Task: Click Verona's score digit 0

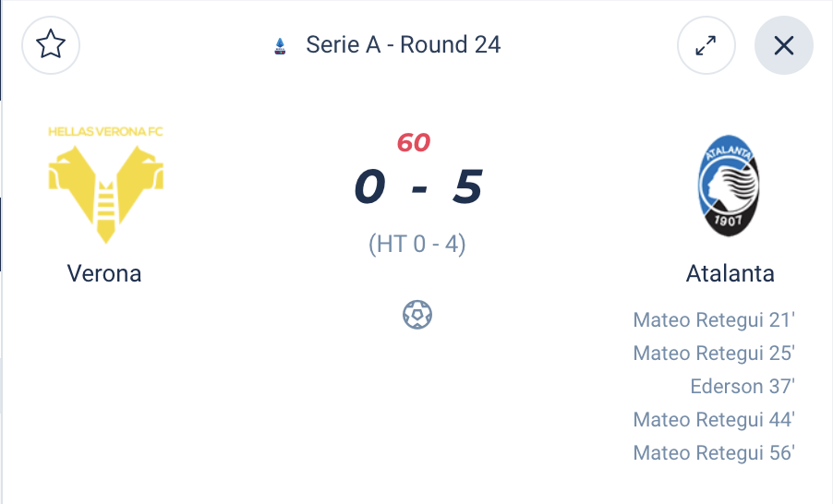Action: tap(369, 187)
